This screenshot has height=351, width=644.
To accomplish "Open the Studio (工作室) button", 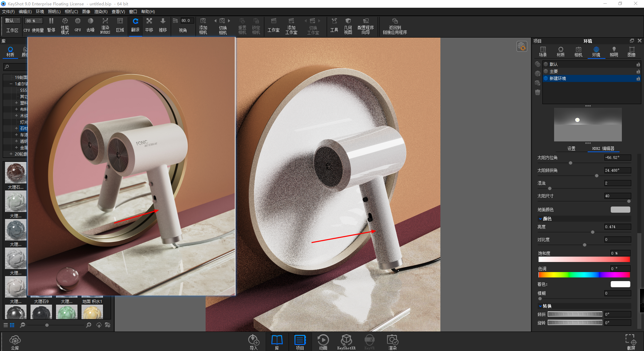I will tap(273, 25).
